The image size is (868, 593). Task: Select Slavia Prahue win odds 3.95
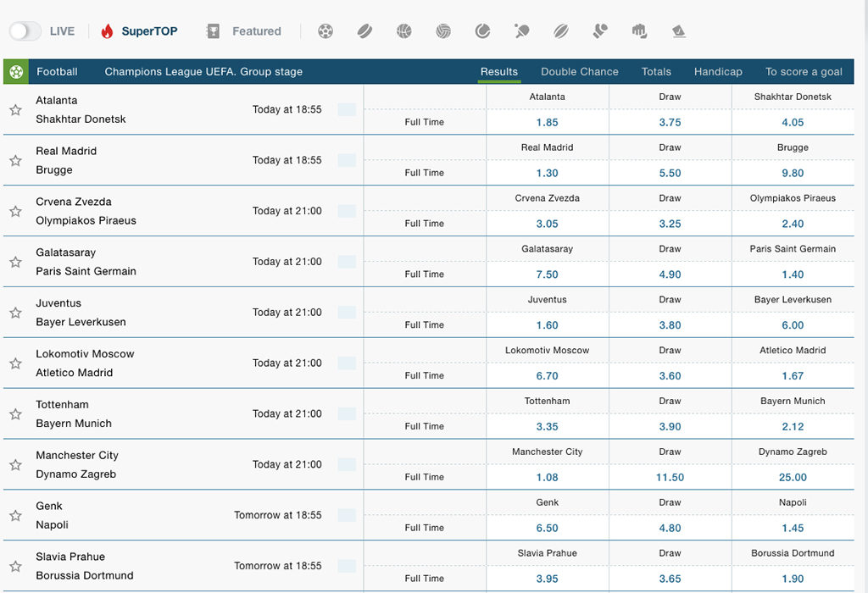(547, 579)
